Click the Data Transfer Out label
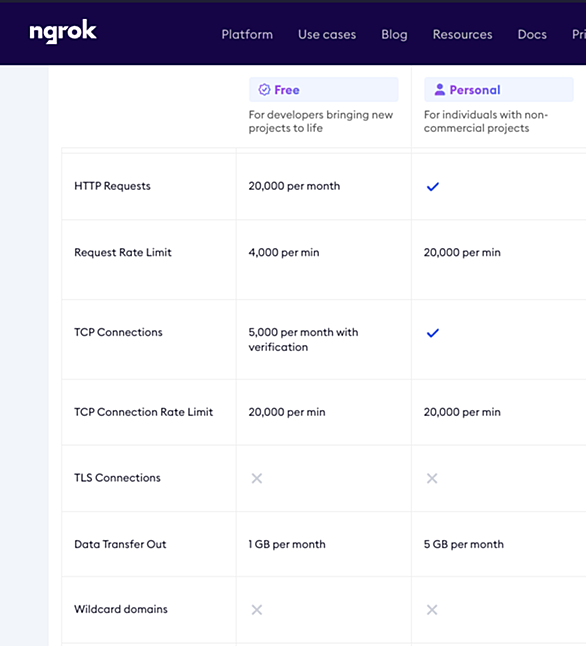This screenshot has width=586, height=646. pos(120,544)
